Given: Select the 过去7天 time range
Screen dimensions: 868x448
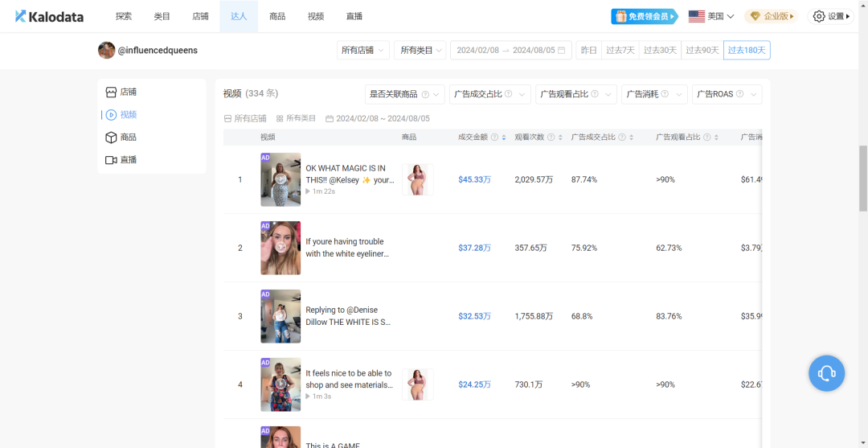Looking at the screenshot, I should 620,51.
